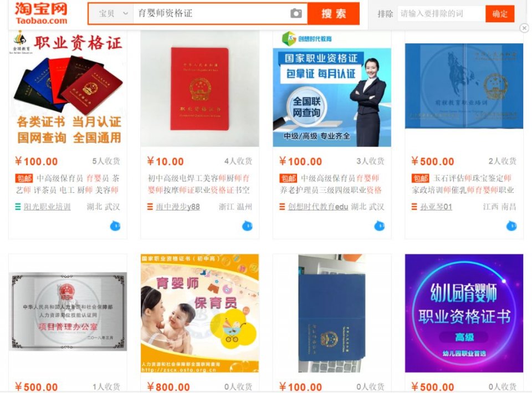Open the red certificate ¥10.00 product image

[x=200, y=89]
